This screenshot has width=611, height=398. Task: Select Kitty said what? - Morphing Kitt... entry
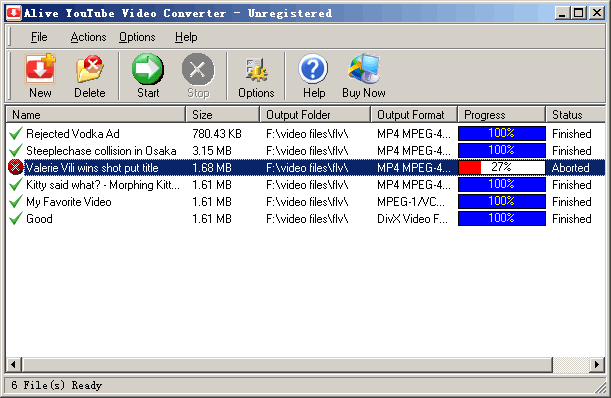click(103, 185)
